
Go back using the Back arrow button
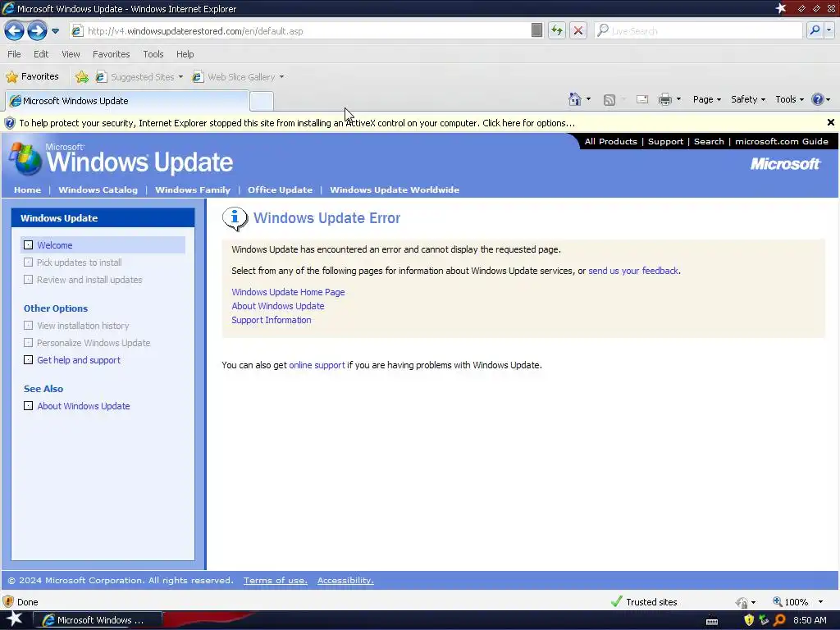tap(14, 30)
